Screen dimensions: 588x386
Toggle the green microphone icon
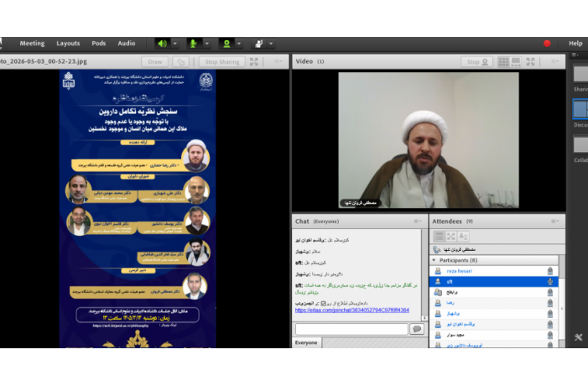(194, 44)
